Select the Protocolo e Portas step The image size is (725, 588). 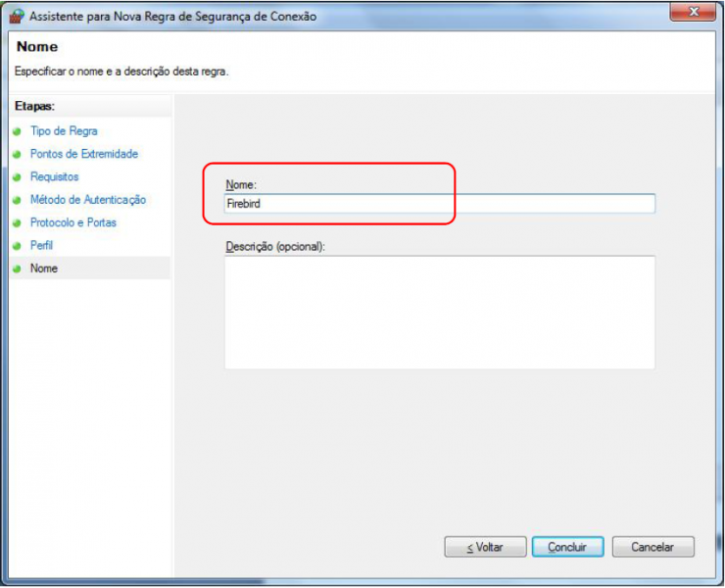(73, 222)
